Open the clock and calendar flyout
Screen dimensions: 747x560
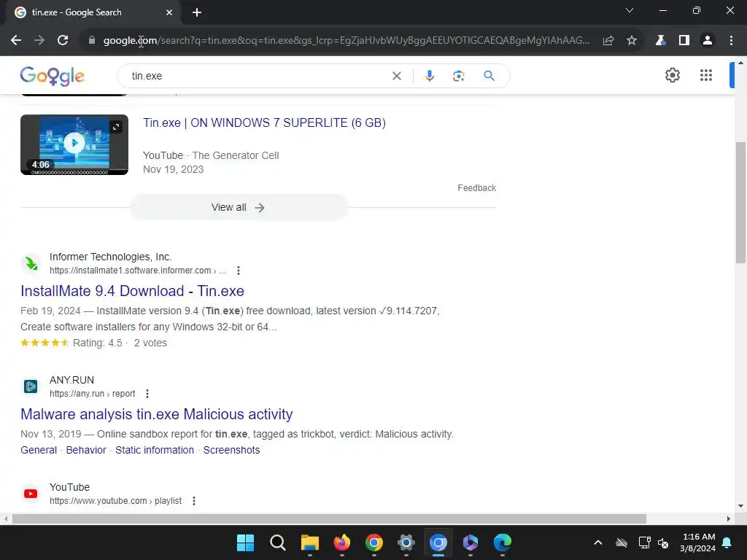[698, 542]
